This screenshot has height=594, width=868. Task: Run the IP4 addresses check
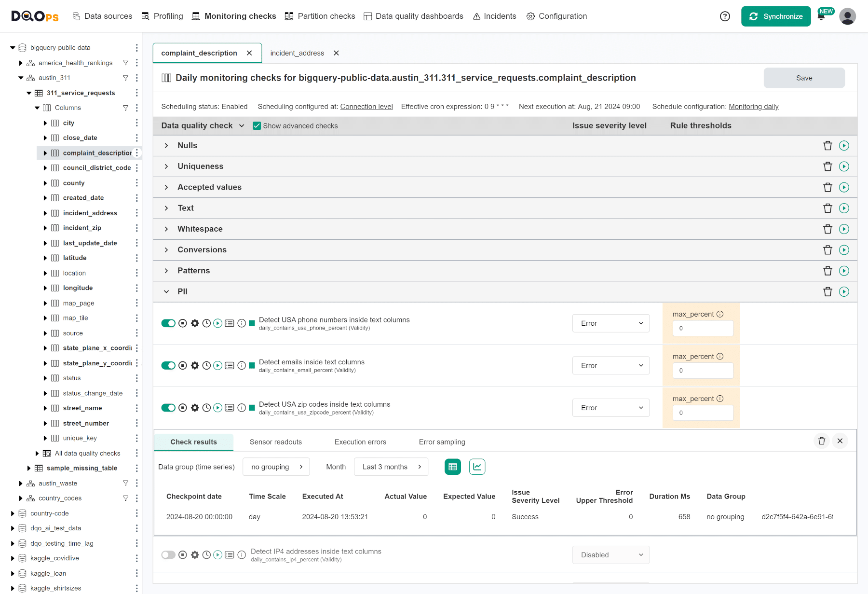coord(218,555)
